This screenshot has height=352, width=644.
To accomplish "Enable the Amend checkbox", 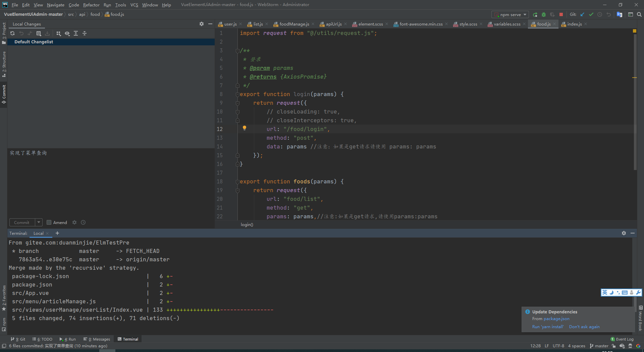I will 49,222.
